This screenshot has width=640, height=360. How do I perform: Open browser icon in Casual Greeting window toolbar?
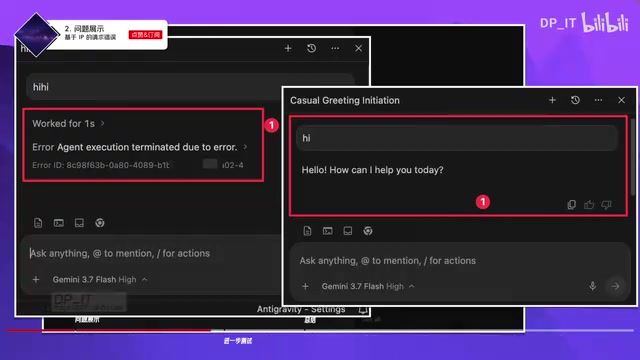(x=368, y=231)
